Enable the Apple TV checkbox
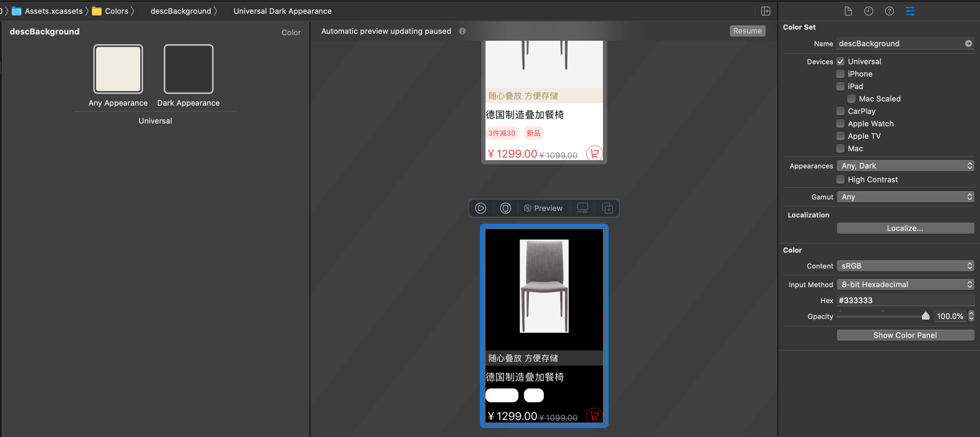This screenshot has height=437, width=980. coord(840,136)
